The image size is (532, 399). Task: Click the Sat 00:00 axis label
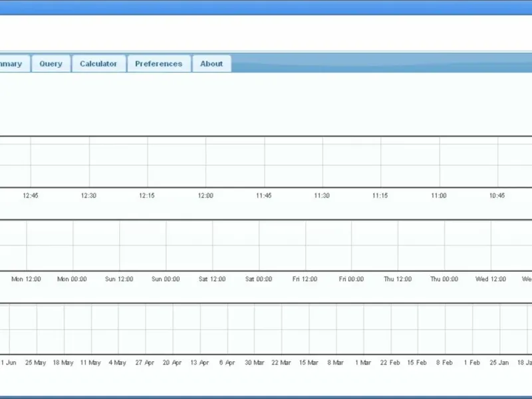[x=259, y=279]
